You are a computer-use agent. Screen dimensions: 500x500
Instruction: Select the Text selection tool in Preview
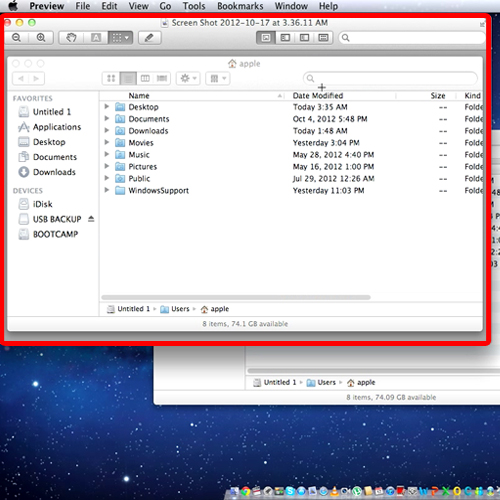point(96,38)
